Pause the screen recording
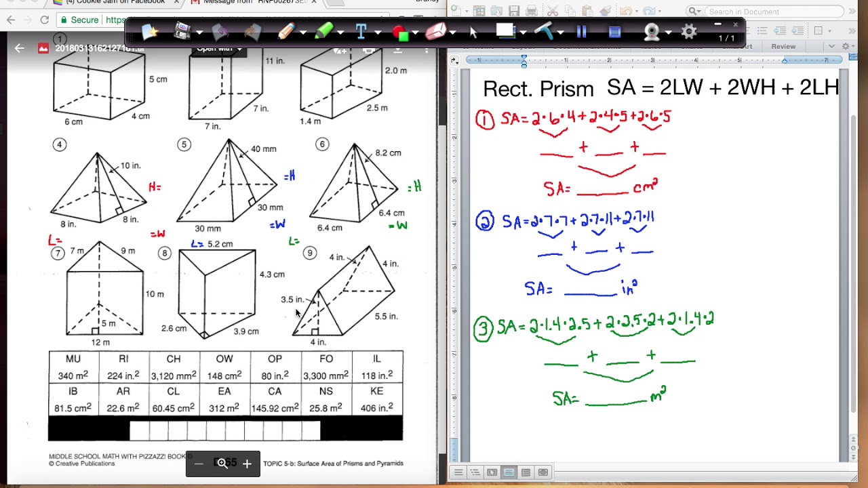Image resolution: width=868 pixels, height=488 pixels. pos(581,32)
